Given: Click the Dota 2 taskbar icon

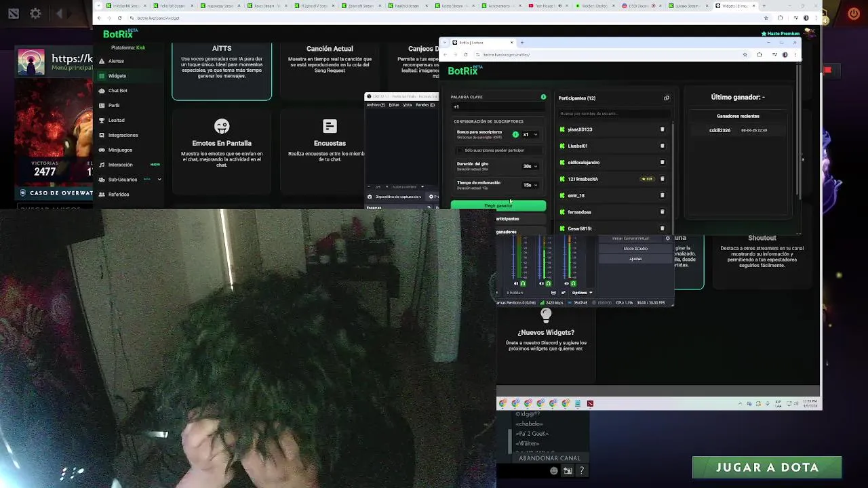Looking at the screenshot, I should [x=590, y=404].
